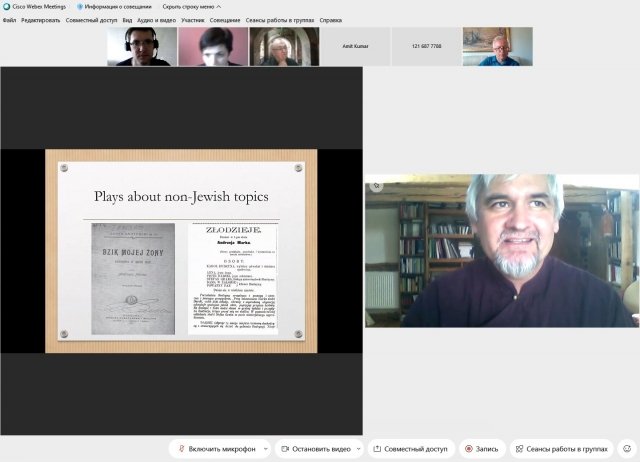This screenshot has width=640, height=462.
Task: Open the Совместный доступ menu
Action: (91, 20)
